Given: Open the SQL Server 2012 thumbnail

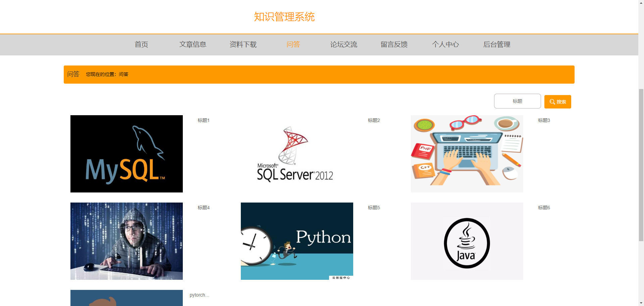Looking at the screenshot, I should (297, 154).
